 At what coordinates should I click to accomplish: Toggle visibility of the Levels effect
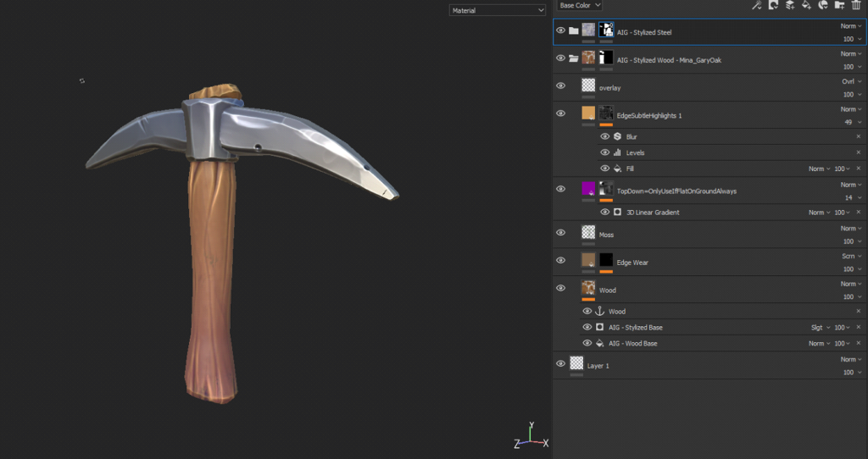[605, 152]
